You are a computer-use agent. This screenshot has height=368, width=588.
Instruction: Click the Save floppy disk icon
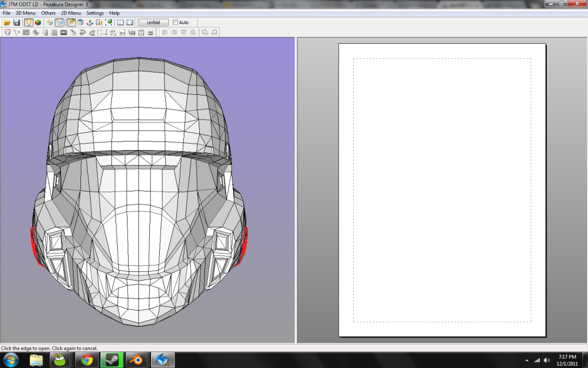17,22
